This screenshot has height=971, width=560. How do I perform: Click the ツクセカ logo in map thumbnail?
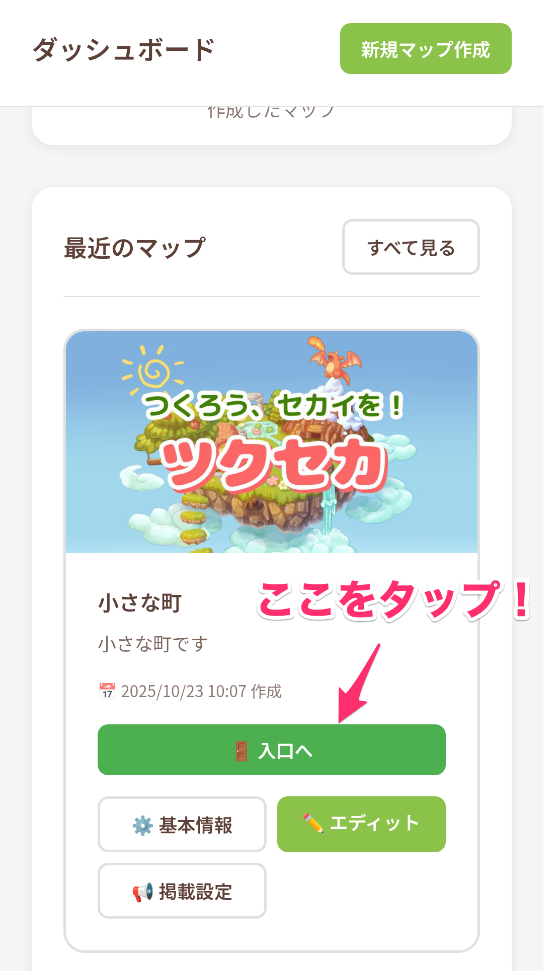click(x=272, y=464)
